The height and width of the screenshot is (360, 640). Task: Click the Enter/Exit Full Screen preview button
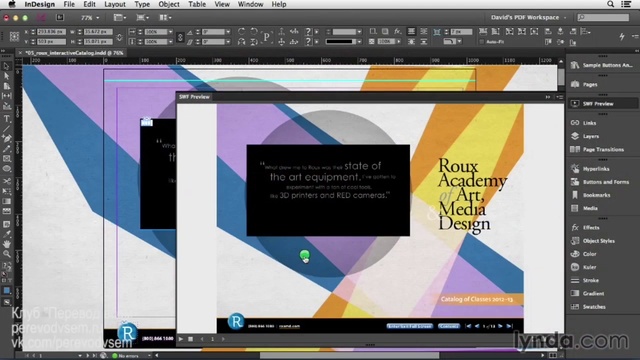coord(409,326)
